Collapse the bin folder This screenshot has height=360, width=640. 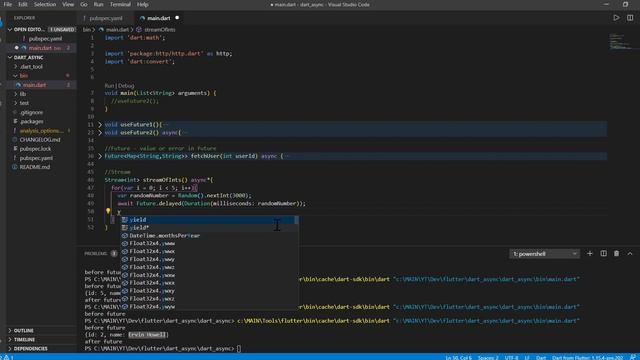(x=16, y=76)
